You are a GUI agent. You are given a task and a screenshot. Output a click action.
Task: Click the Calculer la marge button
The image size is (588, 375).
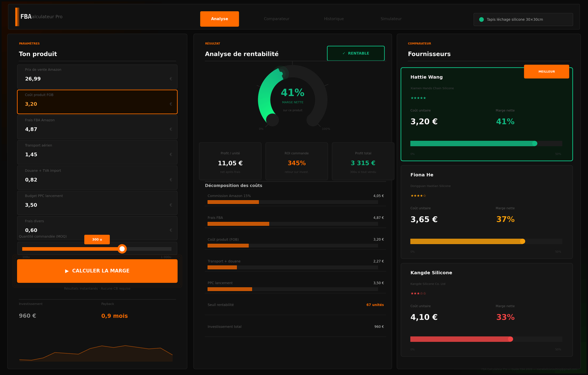pyautogui.click(x=97, y=271)
